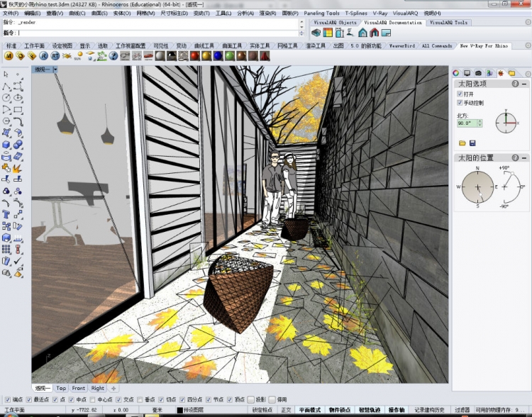This screenshot has height=417, width=532.
Task: Click the blue RT real-time render icon
Action: (x=55, y=55)
